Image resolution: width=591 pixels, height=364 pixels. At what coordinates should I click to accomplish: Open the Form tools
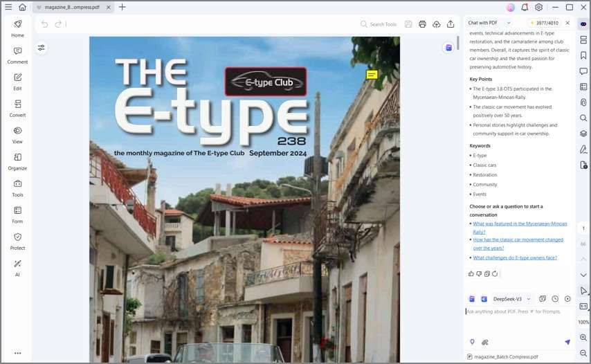point(17,215)
